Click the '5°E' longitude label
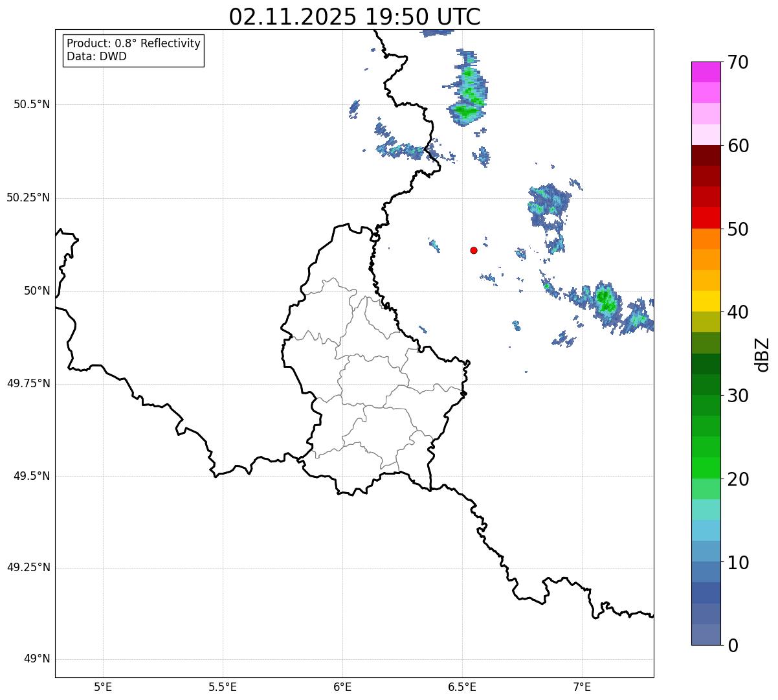 103,686
